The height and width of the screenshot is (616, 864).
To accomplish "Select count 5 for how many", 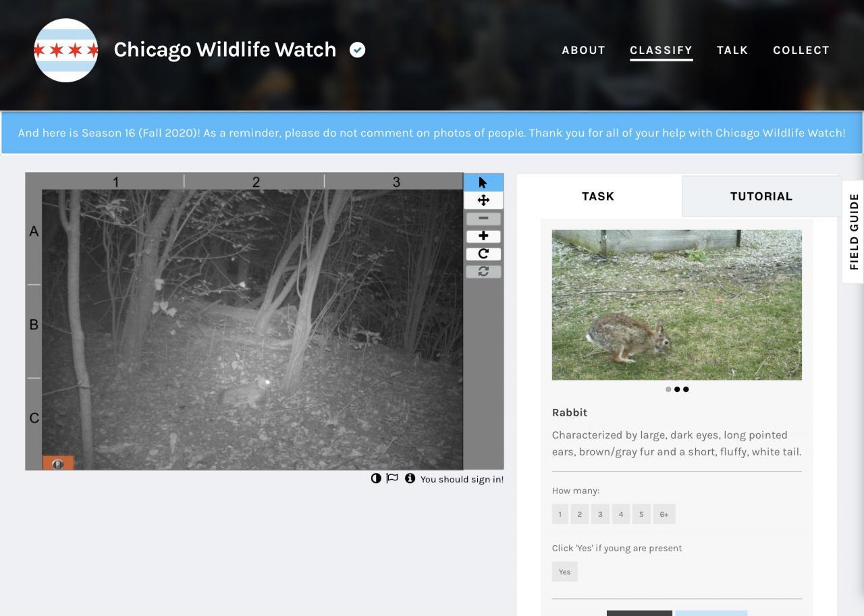I will 641,514.
